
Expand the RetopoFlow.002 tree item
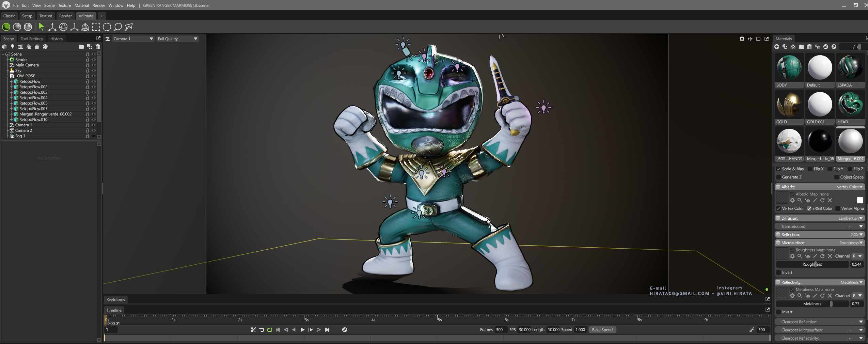pos(11,87)
